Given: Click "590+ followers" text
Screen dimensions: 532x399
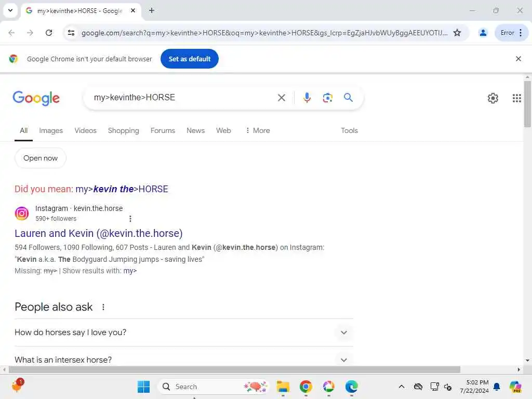Looking at the screenshot, I should tap(56, 219).
